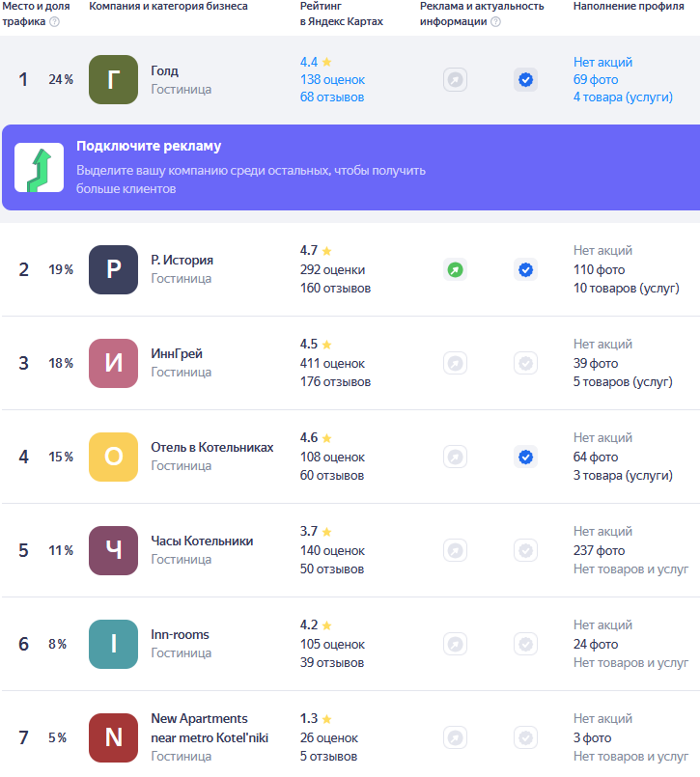The width and height of the screenshot is (700, 777).
Task: Open the '138 оценок' link for Голд
Action: click(x=332, y=80)
